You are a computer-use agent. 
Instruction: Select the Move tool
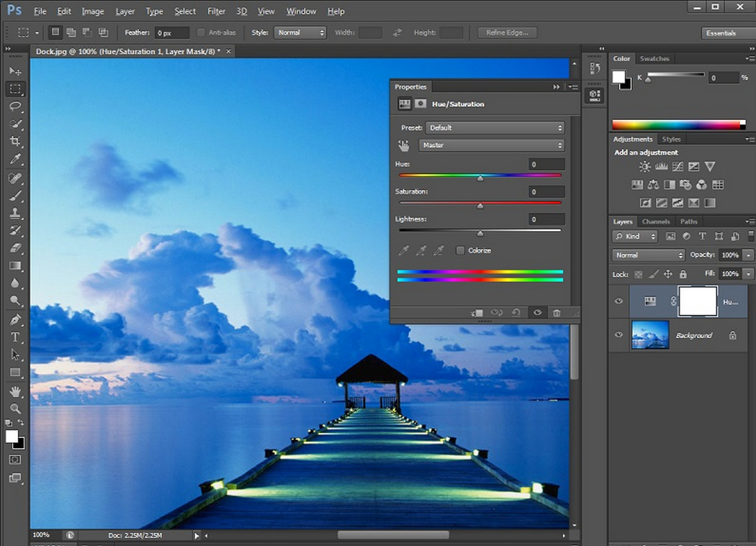pyautogui.click(x=15, y=71)
